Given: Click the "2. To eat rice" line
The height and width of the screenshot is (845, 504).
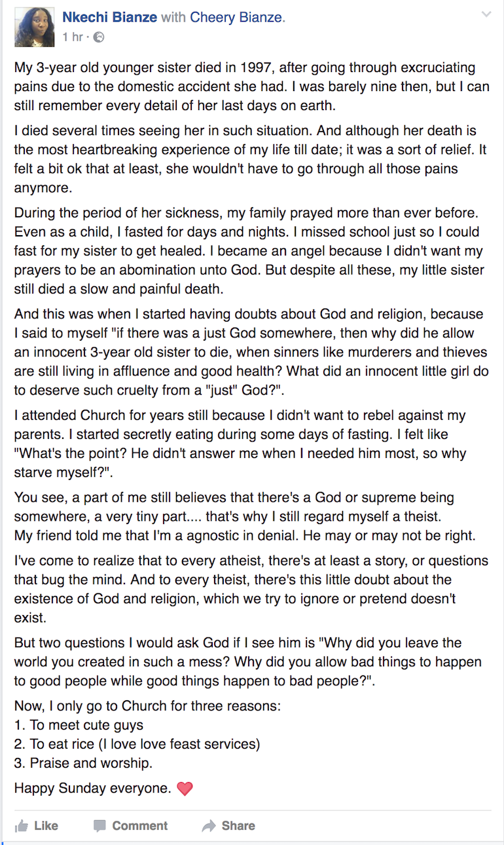Looking at the screenshot, I should [137, 744].
